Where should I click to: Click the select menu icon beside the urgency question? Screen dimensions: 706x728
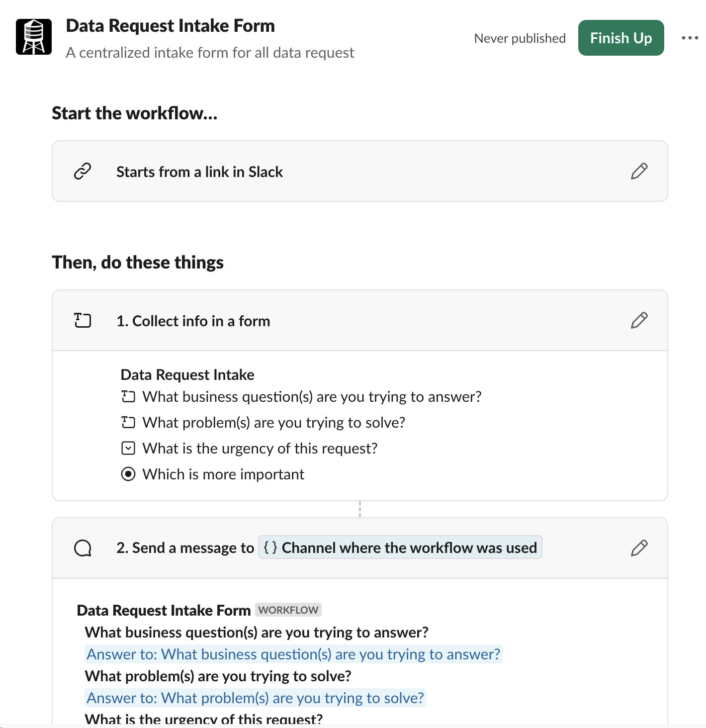point(128,448)
